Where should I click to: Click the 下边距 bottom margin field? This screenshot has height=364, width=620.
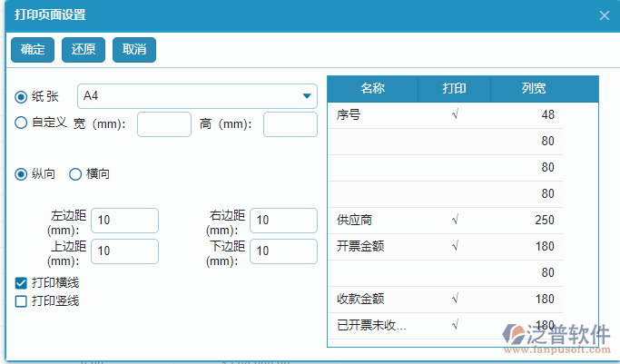(x=283, y=251)
